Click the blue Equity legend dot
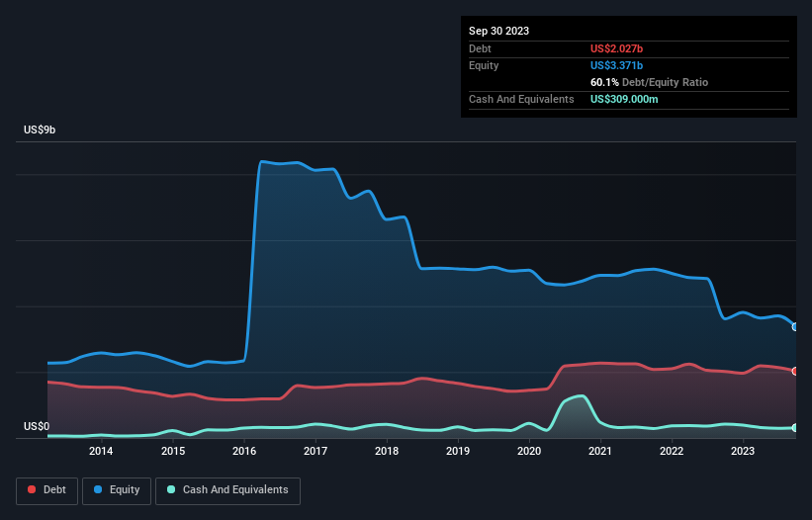This screenshot has height=520, width=812. (x=98, y=489)
